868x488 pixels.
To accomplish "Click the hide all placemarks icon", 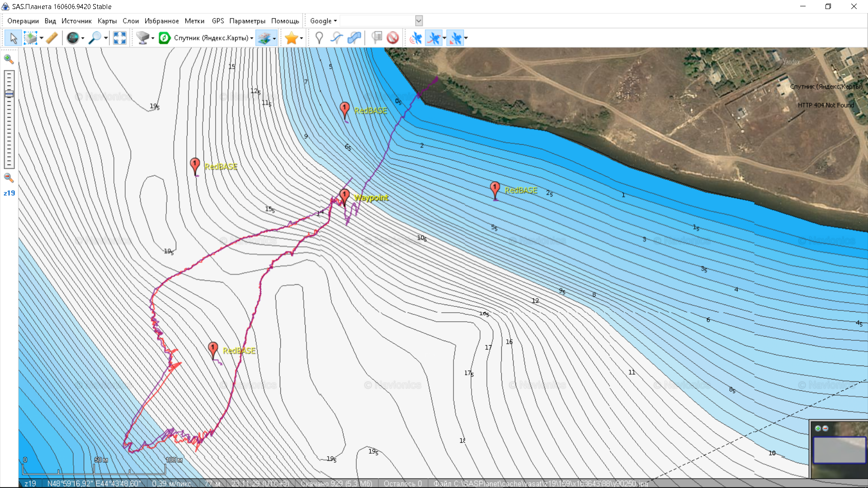I will [x=393, y=38].
